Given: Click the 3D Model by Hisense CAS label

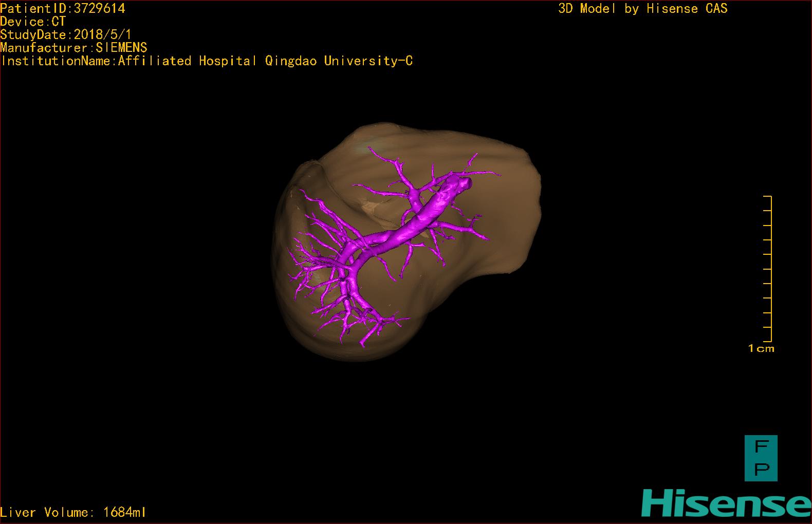Looking at the screenshot, I should pos(643,8).
